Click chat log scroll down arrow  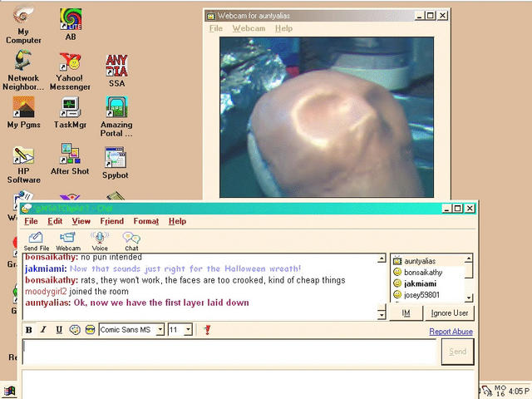(x=382, y=315)
